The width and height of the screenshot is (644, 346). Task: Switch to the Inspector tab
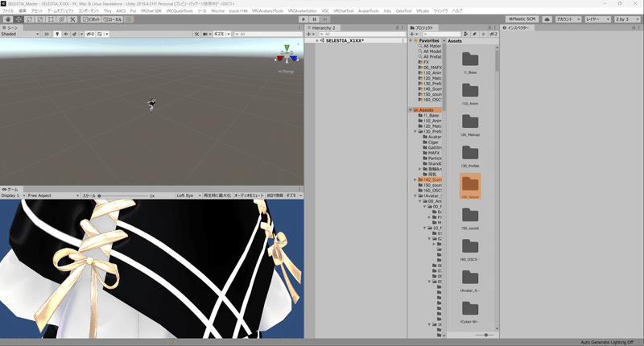coord(518,27)
